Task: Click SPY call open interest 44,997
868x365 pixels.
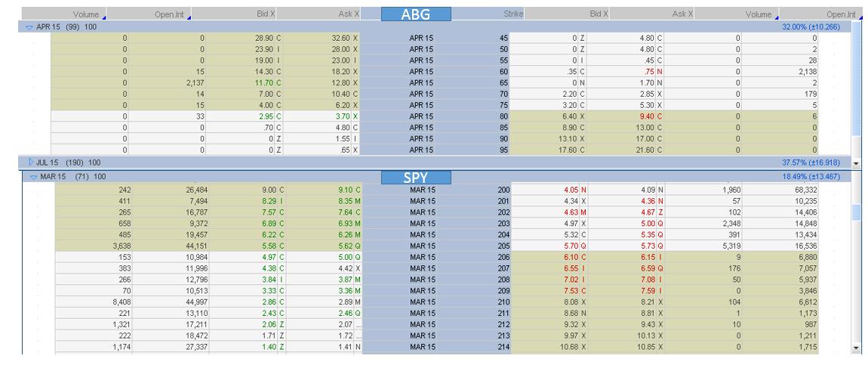Action: tap(197, 302)
